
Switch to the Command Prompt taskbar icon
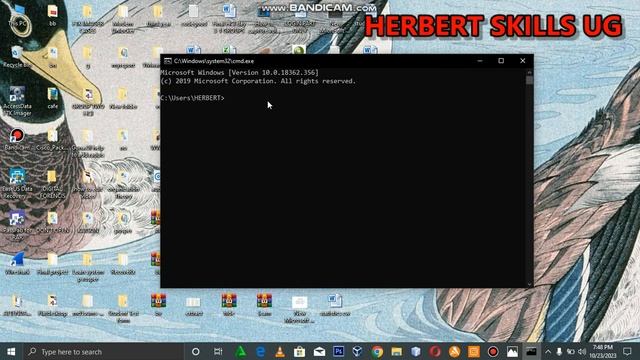point(531,351)
